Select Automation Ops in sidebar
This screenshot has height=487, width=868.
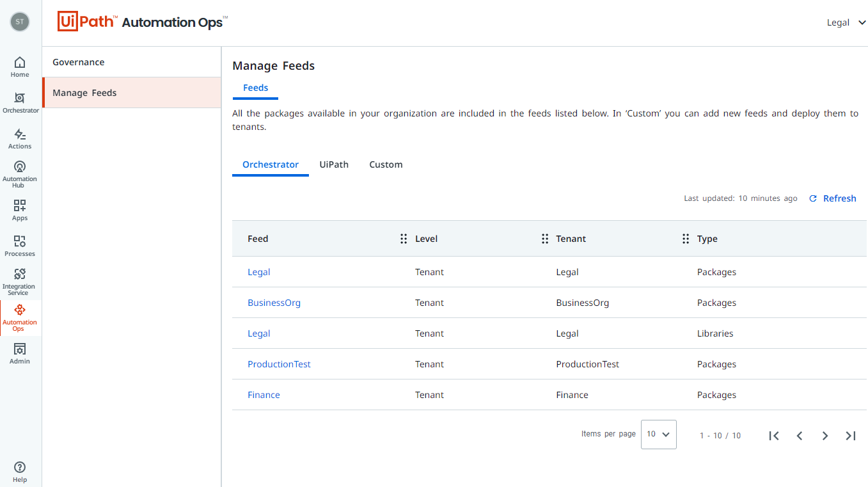pos(20,318)
